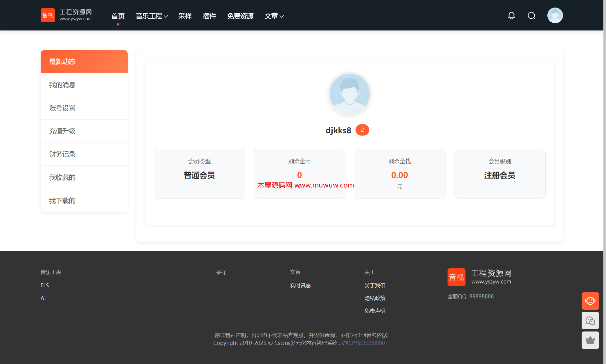Expand the 音乐工程 dropdown menu

click(x=151, y=16)
